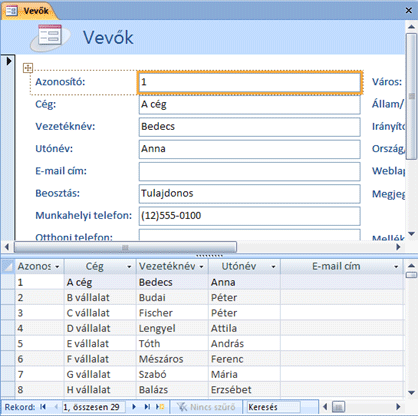The height and width of the screenshot is (416, 418).
Task: Open the Cég column dropdown arrow
Action: tap(129, 267)
